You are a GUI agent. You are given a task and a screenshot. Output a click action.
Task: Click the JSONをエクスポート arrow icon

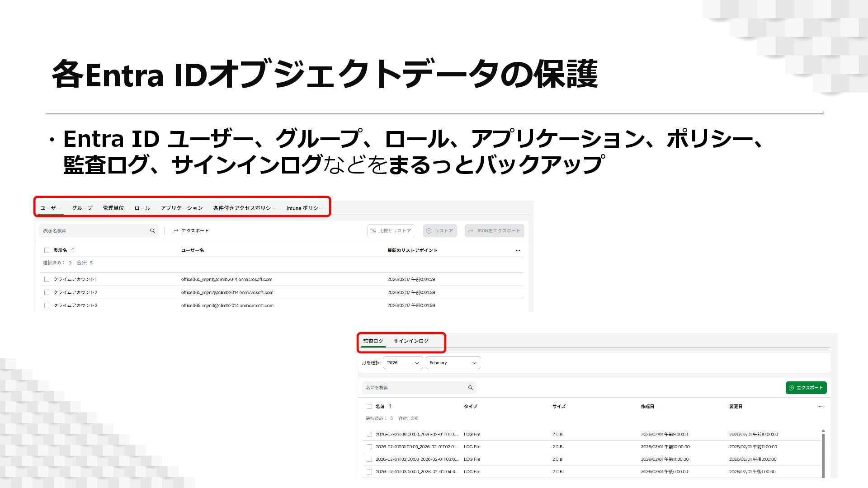[471, 231]
